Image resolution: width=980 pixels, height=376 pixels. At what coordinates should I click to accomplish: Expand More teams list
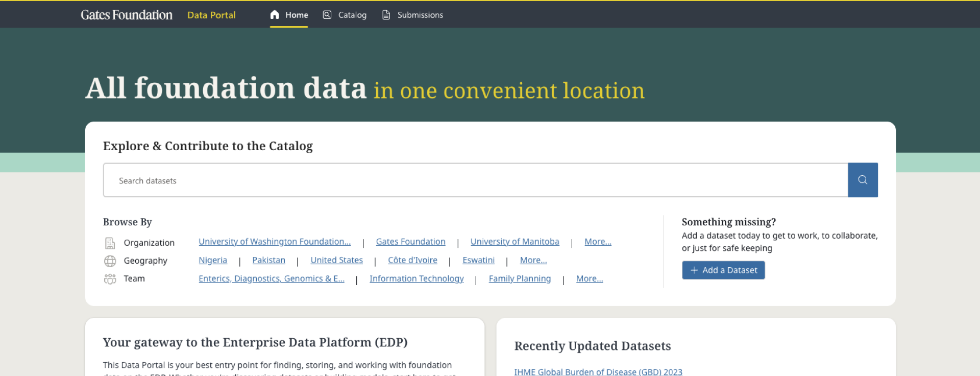click(589, 278)
